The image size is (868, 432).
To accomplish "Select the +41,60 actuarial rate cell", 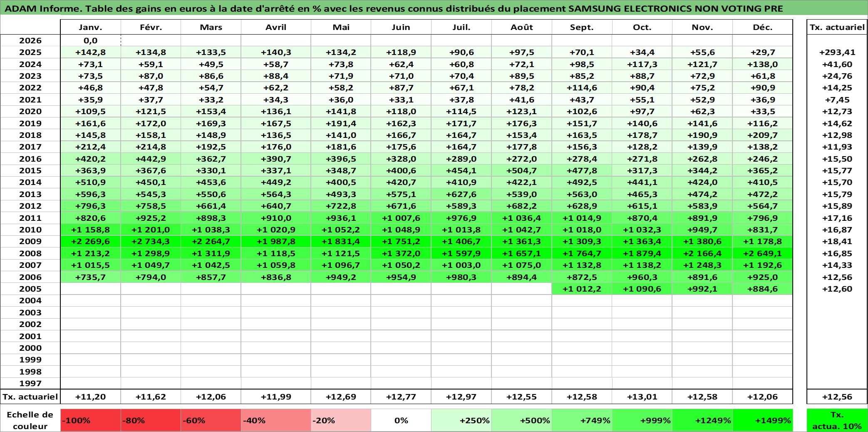I will [837, 64].
